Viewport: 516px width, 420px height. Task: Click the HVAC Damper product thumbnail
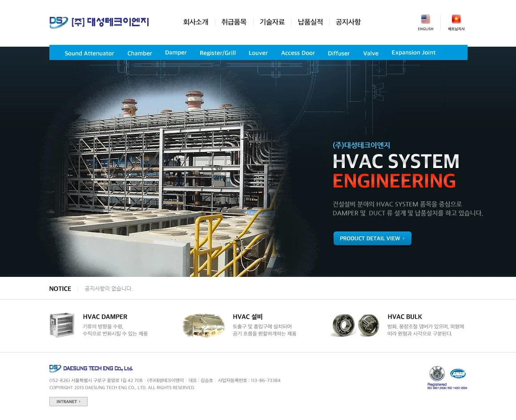[62, 325]
